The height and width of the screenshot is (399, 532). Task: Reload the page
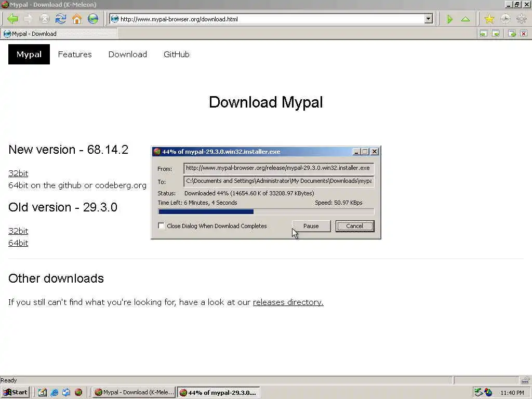click(x=60, y=19)
